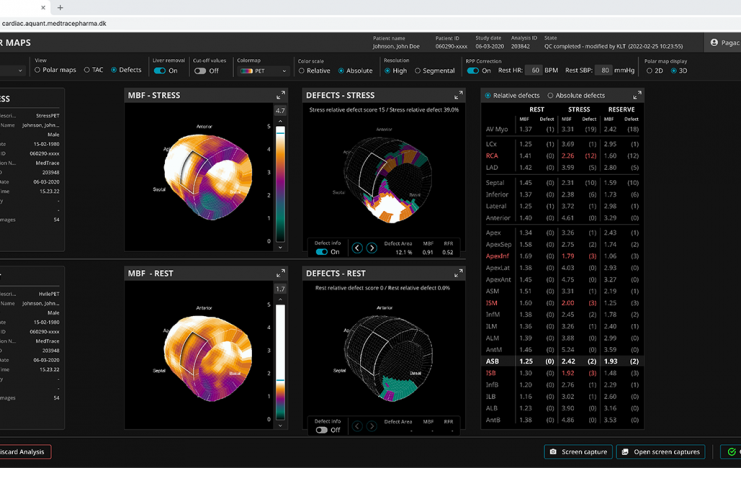Image resolution: width=741 pixels, height=486 pixels.
Task: Click up arrow on rest MBF scale
Action: (x=280, y=299)
